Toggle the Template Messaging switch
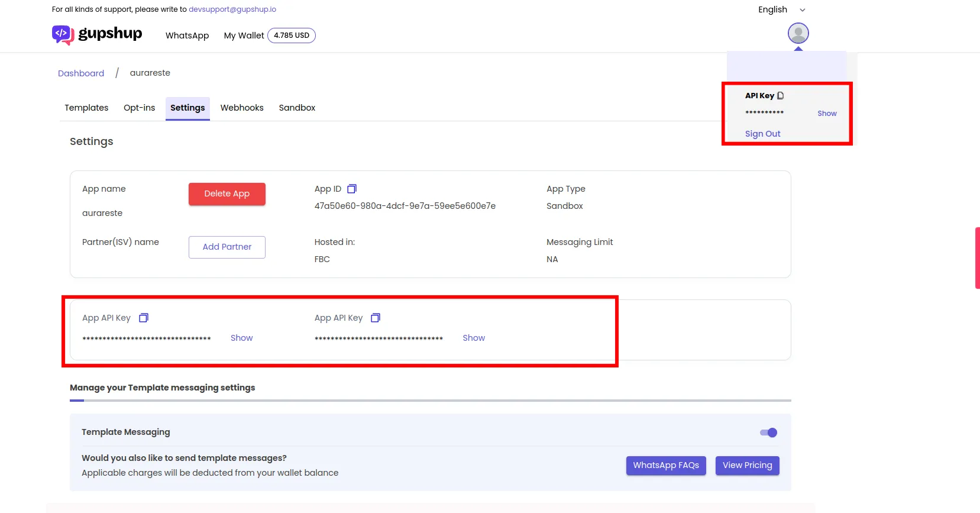This screenshot has height=513, width=980. [x=768, y=433]
